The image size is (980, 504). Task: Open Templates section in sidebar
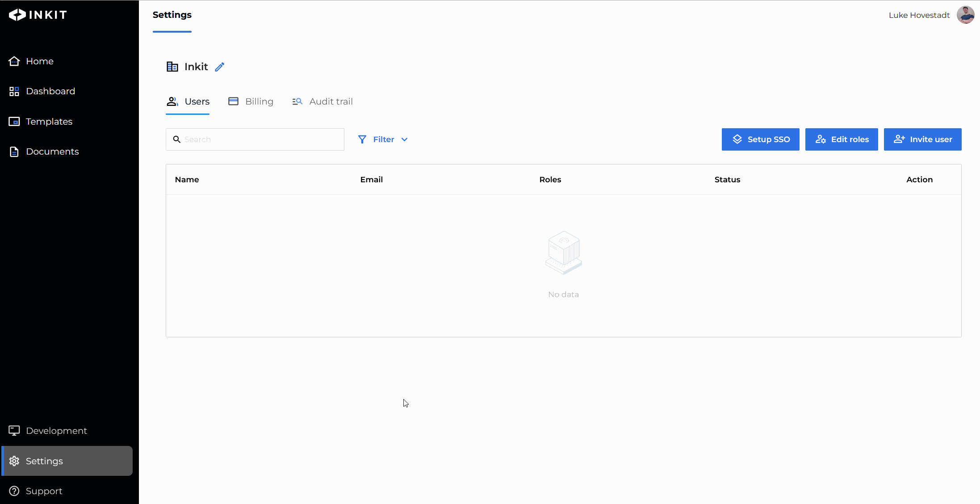click(x=49, y=122)
